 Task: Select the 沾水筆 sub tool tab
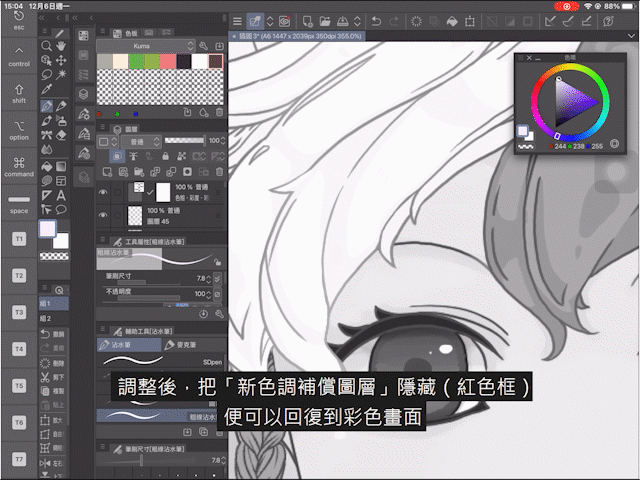click(129, 345)
